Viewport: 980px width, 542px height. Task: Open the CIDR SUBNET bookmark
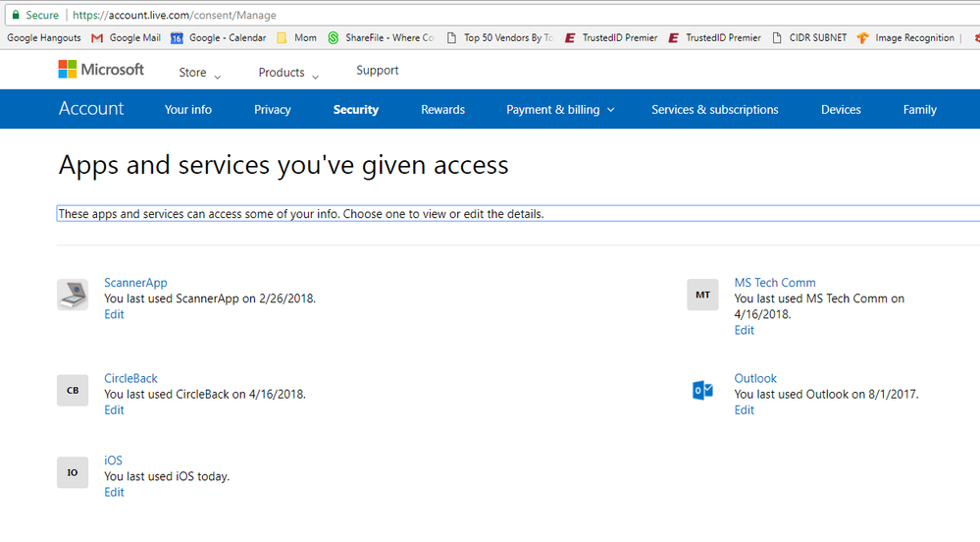point(808,37)
